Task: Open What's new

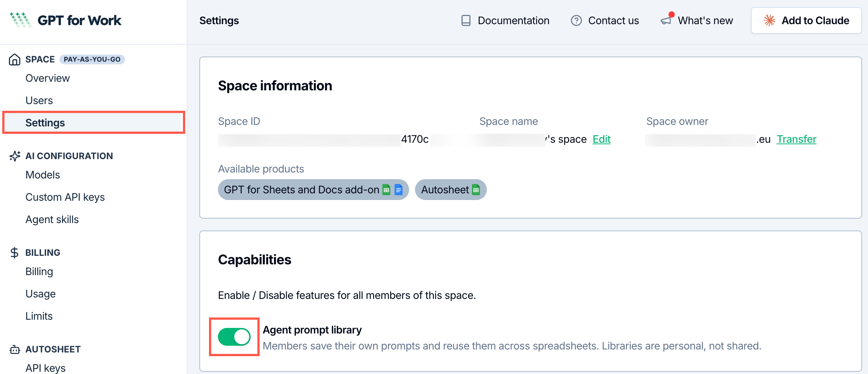Action: click(x=697, y=20)
